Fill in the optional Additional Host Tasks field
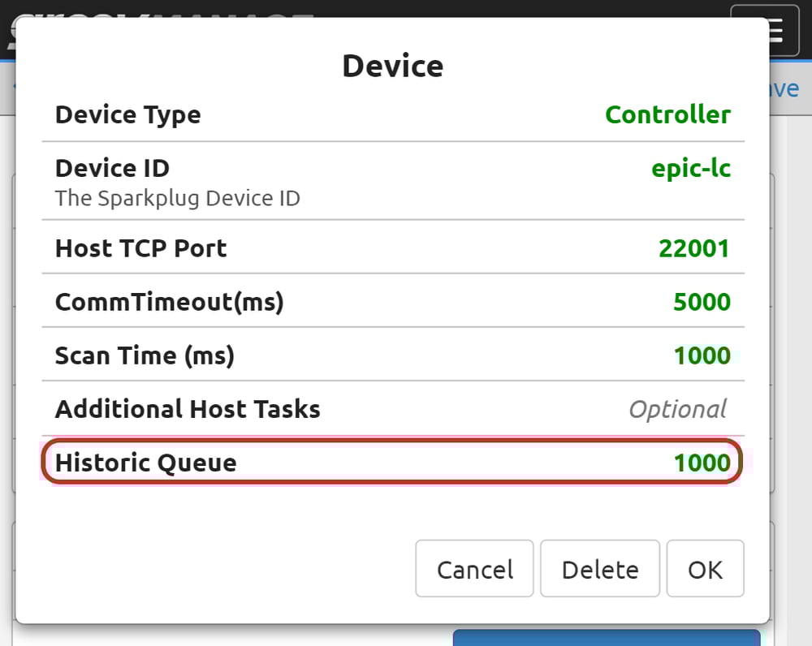Image resolution: width=812 pixels, height=646 pixels. point(678,409)
